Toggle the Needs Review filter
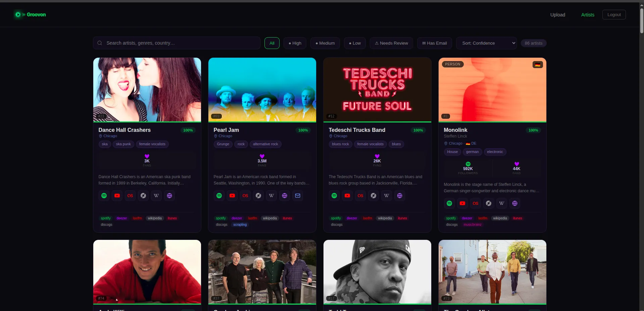Viewport: 644px width, 311px height. (x=391, y=43)
